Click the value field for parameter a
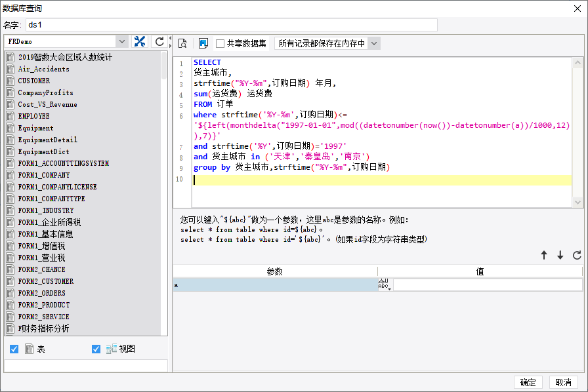Viewport: 588px width, 392px height. click(x=488, y=284)
